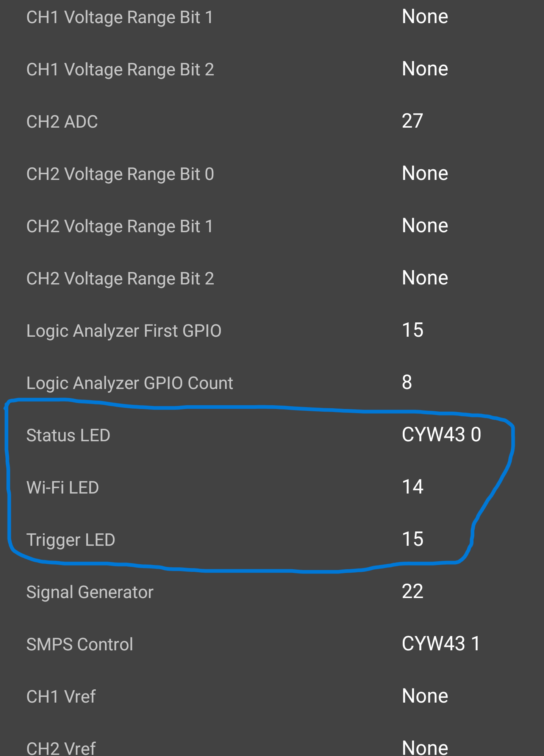The height and width of the screenshot is (756, 544).
Task: Change the Logic Analyzer First GPIO value 15
Action: (x=413, y=330)
